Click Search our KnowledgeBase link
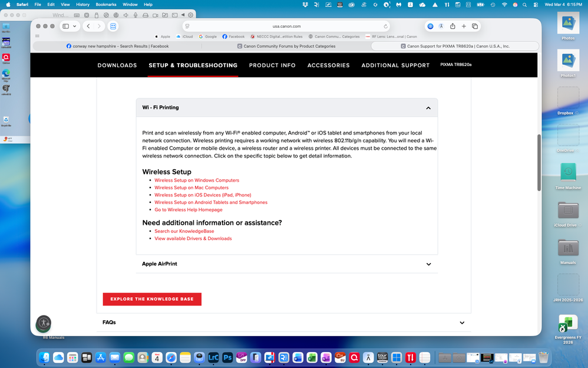 184,231
